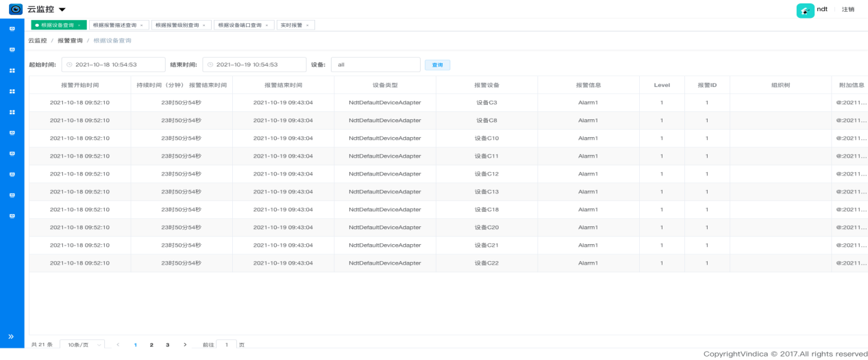Switch to the 实时报警 tab
This screenshot has width=868, height=360.
coord(295,25)
